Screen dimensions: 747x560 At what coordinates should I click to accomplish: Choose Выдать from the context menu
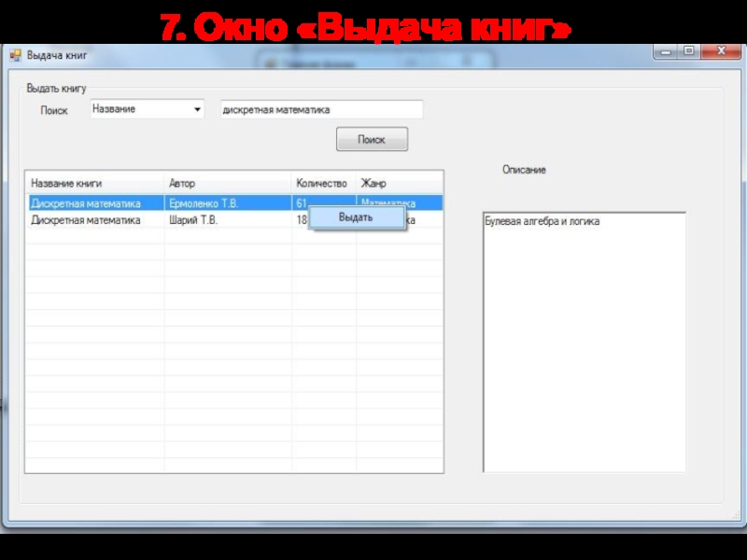(x=356, y=217)
